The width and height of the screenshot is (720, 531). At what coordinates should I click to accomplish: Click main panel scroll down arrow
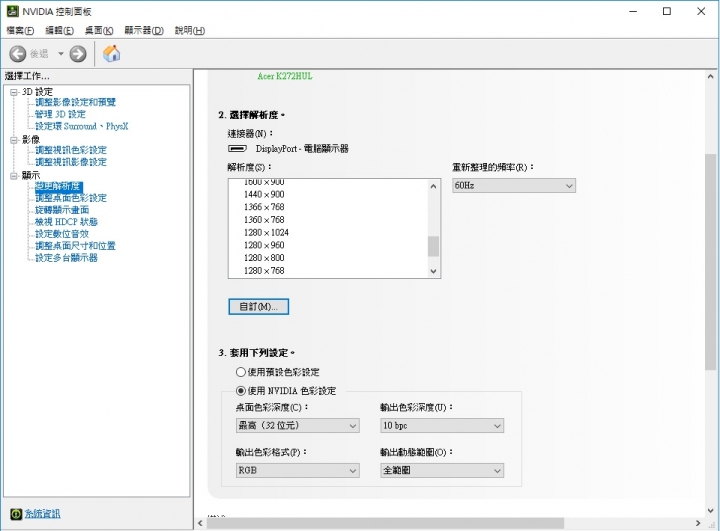(710, 510)
